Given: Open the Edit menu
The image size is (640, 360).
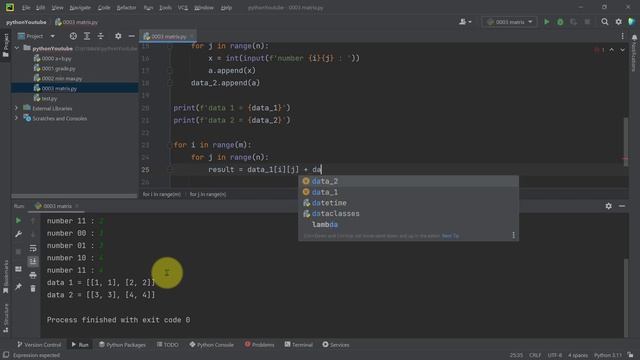Looking at the screenshot, I should [x=40, y=7].
